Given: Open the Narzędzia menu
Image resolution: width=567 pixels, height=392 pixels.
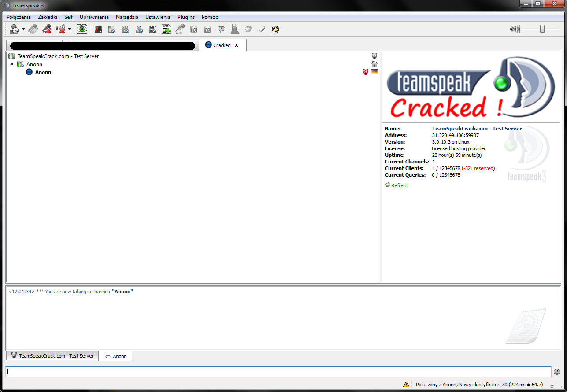Looking at the screenshot, I should [x=127, y=17].
